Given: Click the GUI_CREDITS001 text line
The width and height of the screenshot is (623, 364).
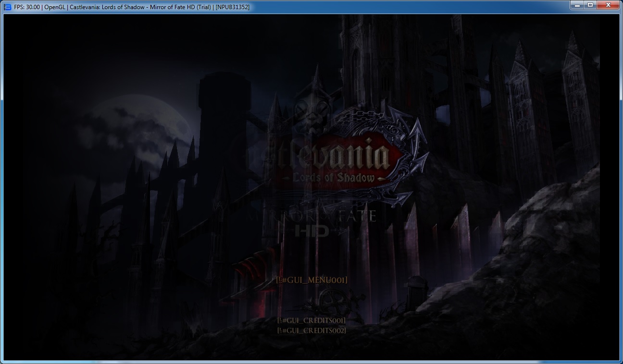Looking at the screenshot, I should [311, 320].
